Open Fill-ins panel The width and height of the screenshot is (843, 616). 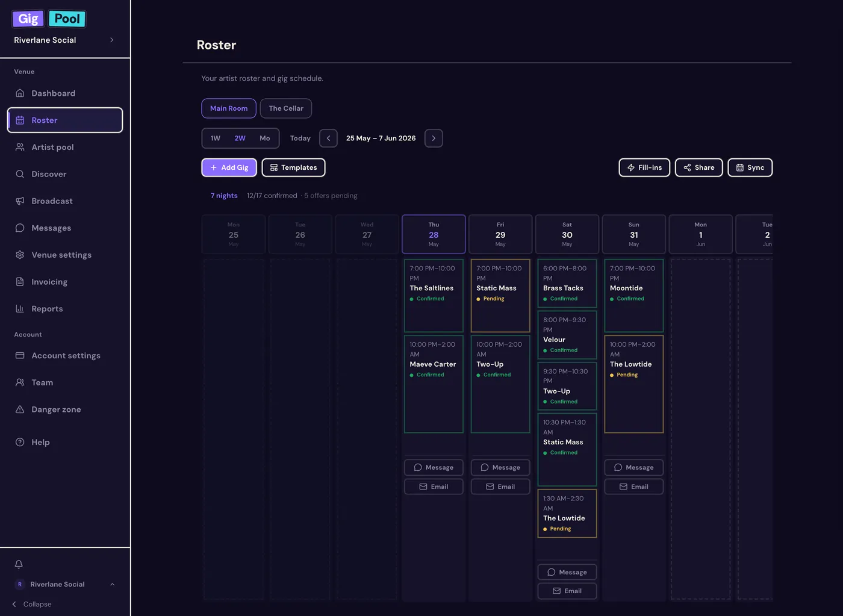click(x=644, y=167)
